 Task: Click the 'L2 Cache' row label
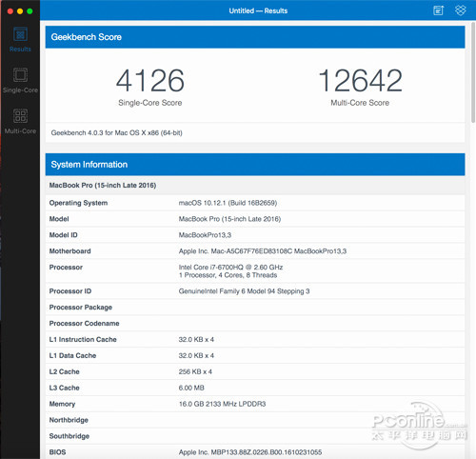64,371
